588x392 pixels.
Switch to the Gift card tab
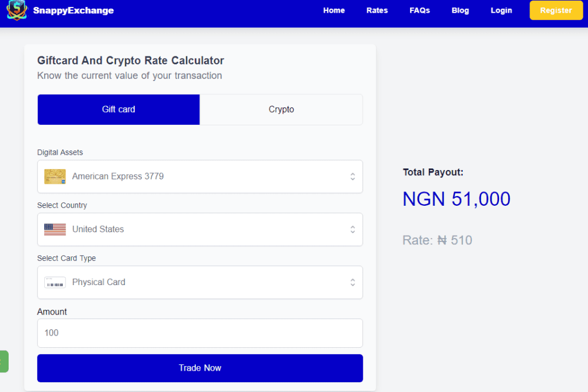(x=118, y=109)
